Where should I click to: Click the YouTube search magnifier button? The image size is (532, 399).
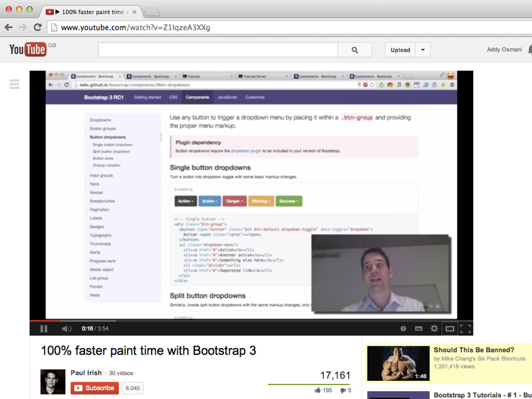tap(355, 50)
